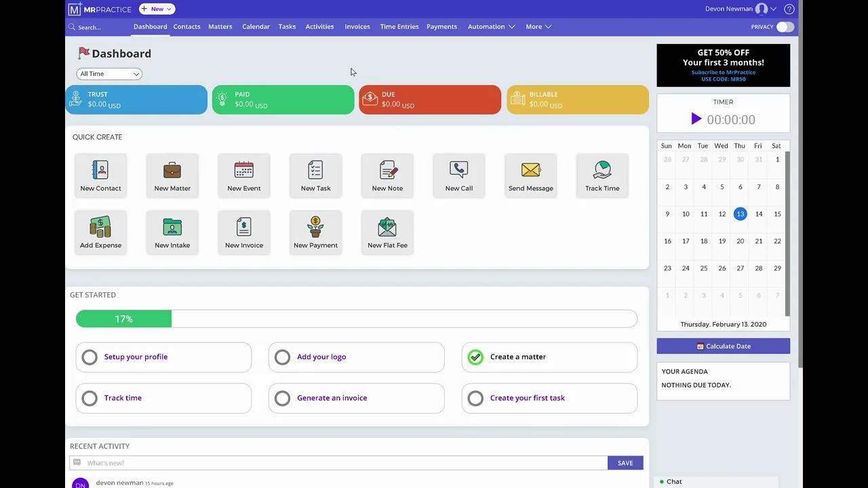Check the Track time step circle

(90, 399)
